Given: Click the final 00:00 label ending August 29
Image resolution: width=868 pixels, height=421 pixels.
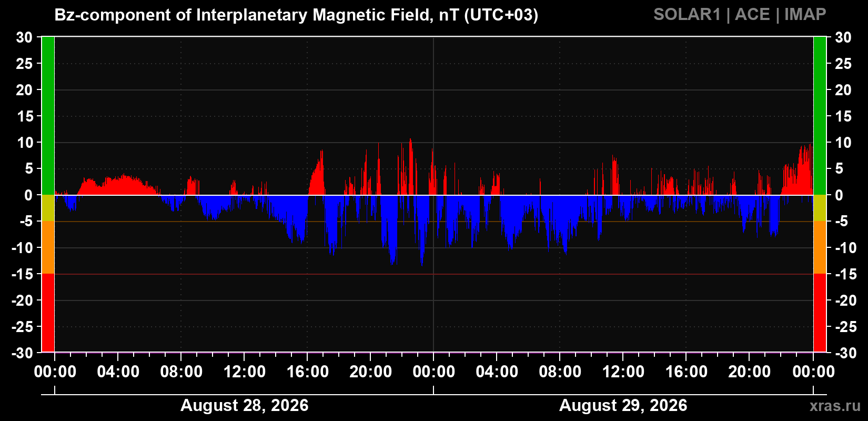Looking at the screenshot, I should [813, 372].
